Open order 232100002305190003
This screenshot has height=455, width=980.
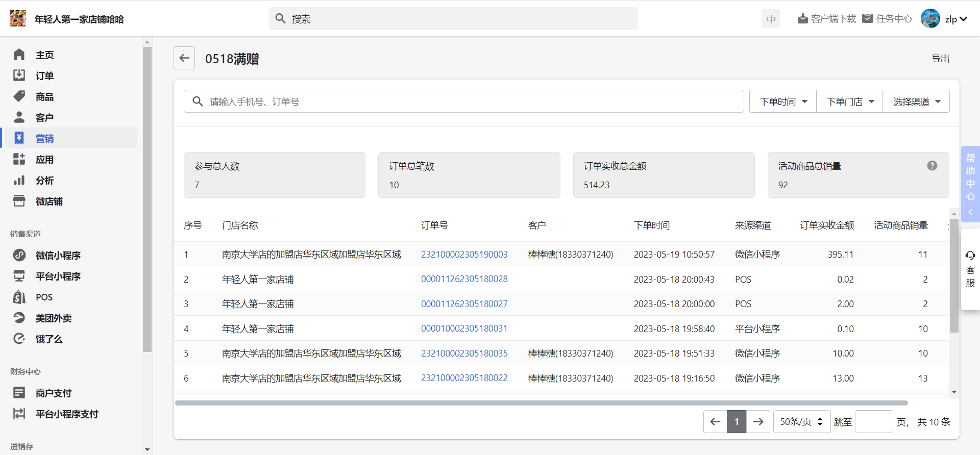[464, 254]
